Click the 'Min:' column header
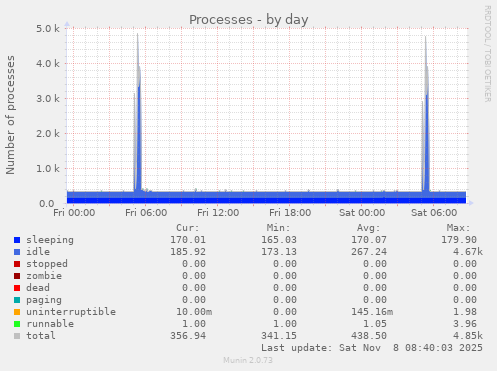 tap(278, 228)
